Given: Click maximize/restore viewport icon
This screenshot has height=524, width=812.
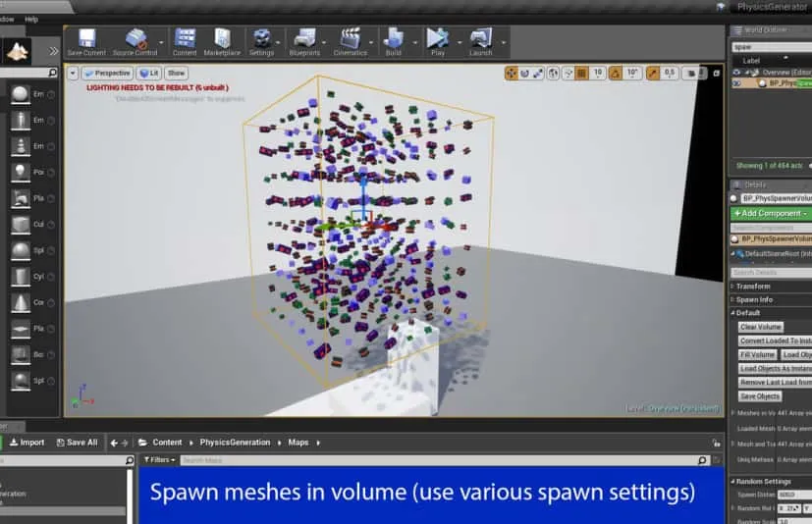Looking at the screenshot, I should [x=717, y=73].
